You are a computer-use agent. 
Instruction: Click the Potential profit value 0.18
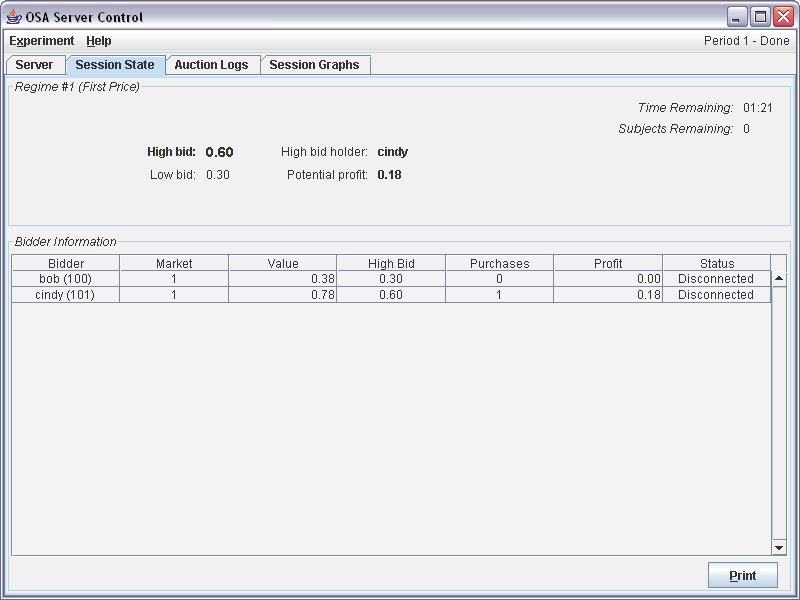(389, 175)
